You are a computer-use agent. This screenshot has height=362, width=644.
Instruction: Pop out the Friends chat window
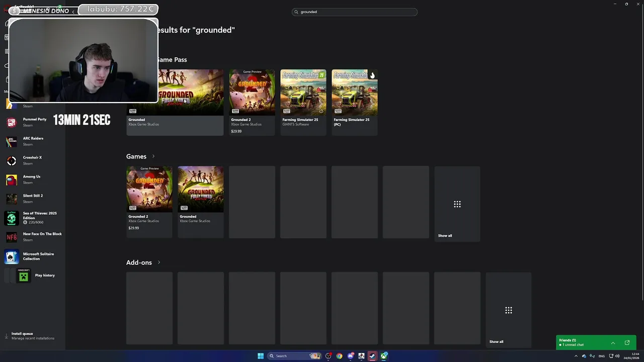pos(627,343)
